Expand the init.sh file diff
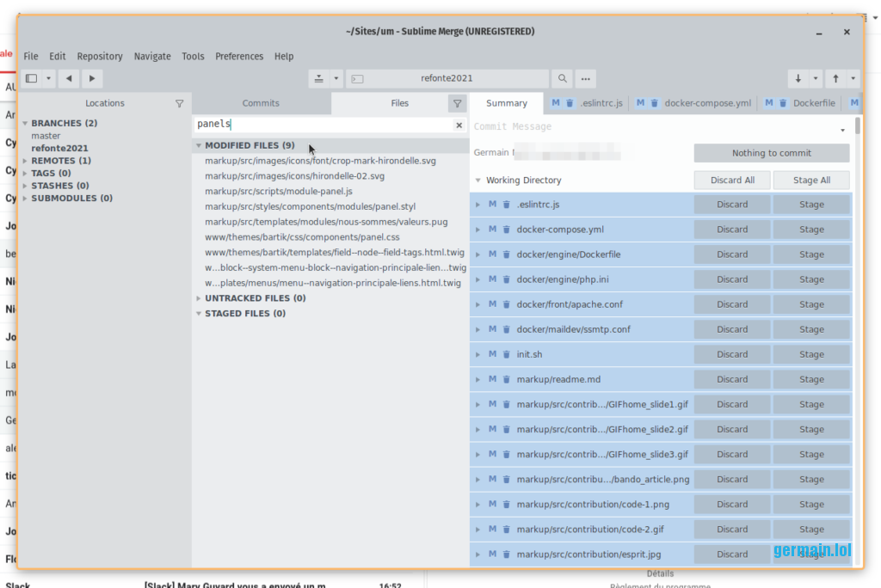The width and height of the screenshot is (881, 588). pos(477,354)
